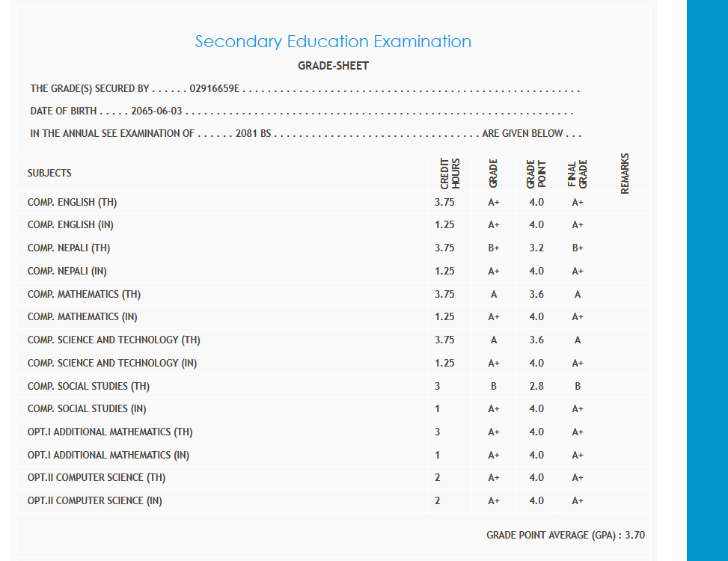This screenshot has width=728, height=561.
Task: Select the symbol number 02916659E
Action: (214, 89)
